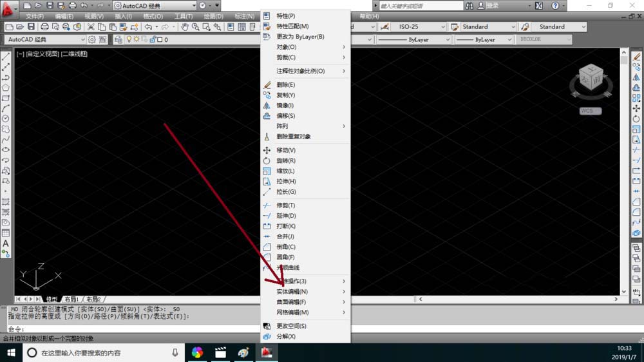Screen dimensions: 644x362
Task: Open the second ByLayer lineweight dropdown
Action: (484, 39)
